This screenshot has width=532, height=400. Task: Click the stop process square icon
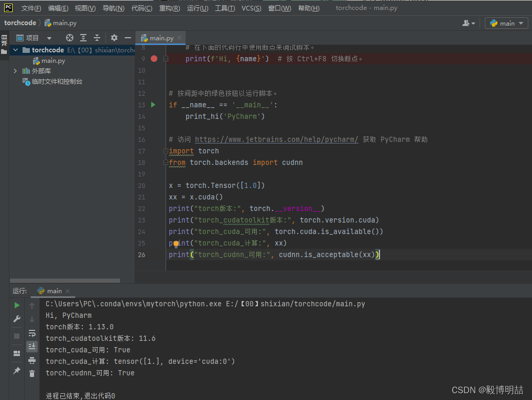[17, 336]
